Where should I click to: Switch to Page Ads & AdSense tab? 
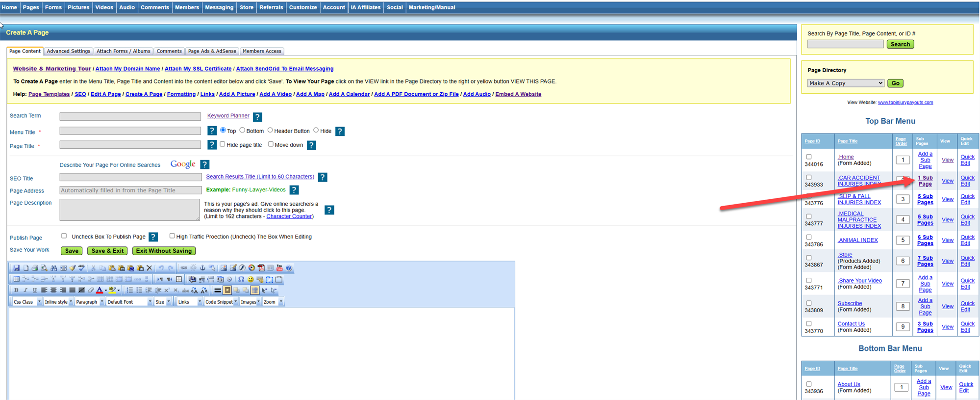click(x=212, y=51)
